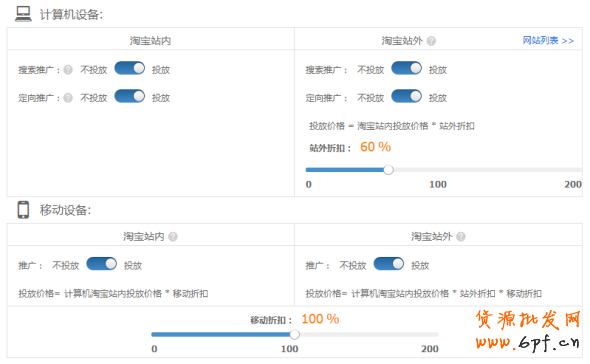Toggle 推广 switch under mobile 淘宝站内
590x364 pixels.
click(102, 264)
